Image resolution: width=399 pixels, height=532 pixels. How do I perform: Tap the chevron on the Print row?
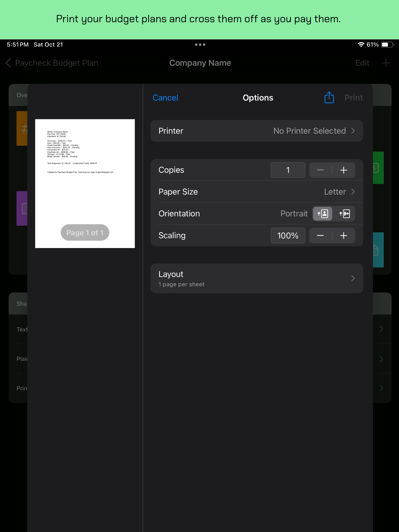click(381, 388)
